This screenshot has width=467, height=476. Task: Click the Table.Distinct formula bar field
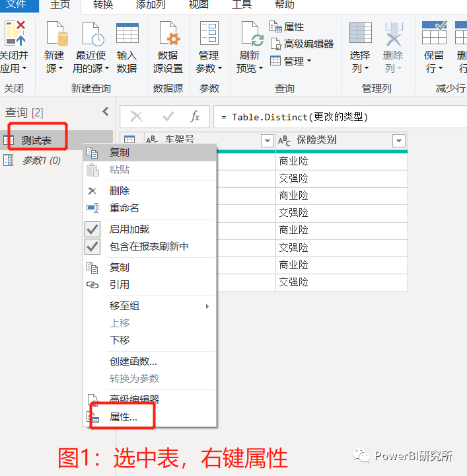(340, 117)
